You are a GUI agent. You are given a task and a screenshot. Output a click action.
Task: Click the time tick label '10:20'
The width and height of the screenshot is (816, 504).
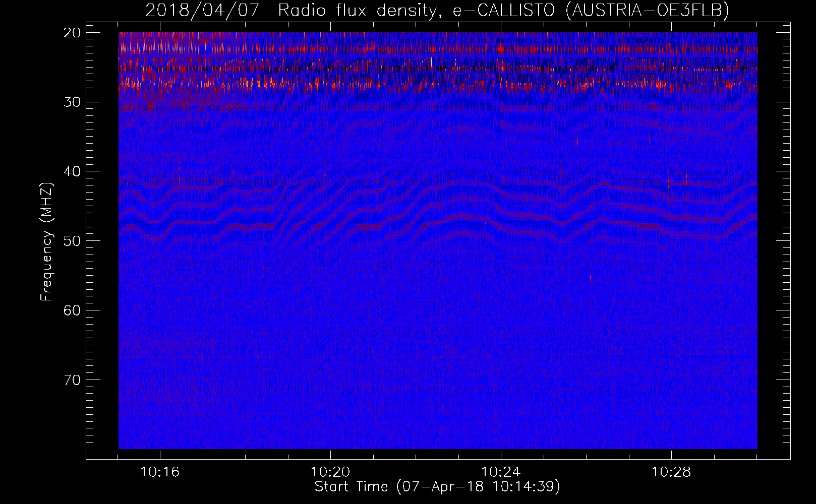330,472
